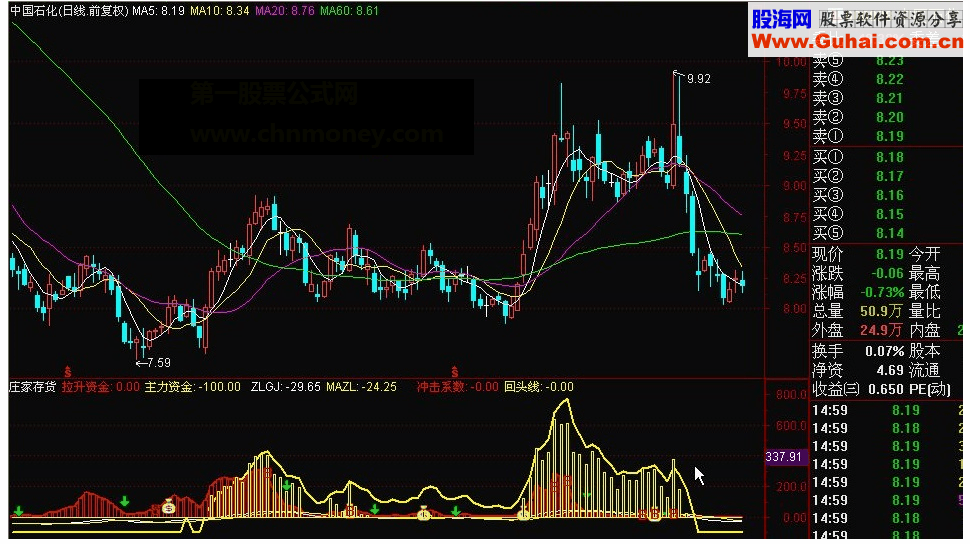This screenshot has height=544, width=970.
Task: Click the 卖③ 8.21 ask row
Action: (859, 98)
